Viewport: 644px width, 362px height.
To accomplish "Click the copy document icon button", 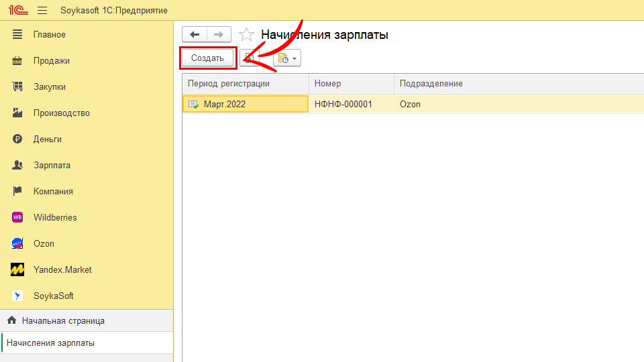I will tap(249, 58).
